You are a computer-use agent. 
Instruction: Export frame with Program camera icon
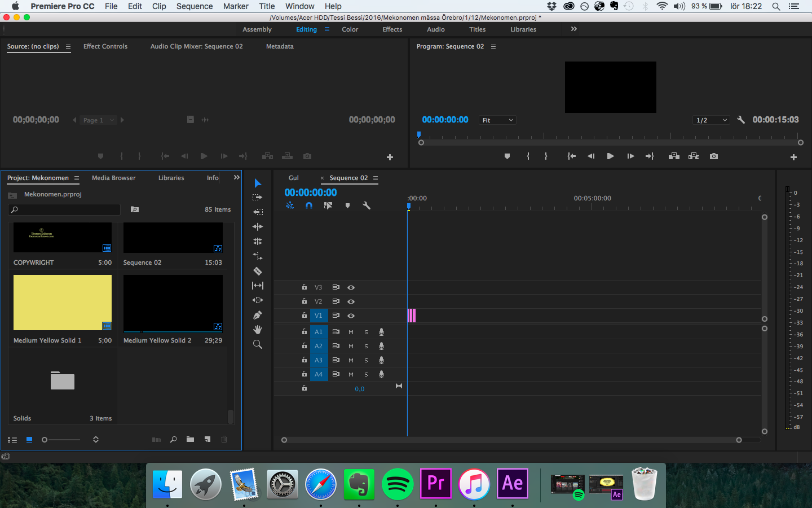(x=714, y=156)
